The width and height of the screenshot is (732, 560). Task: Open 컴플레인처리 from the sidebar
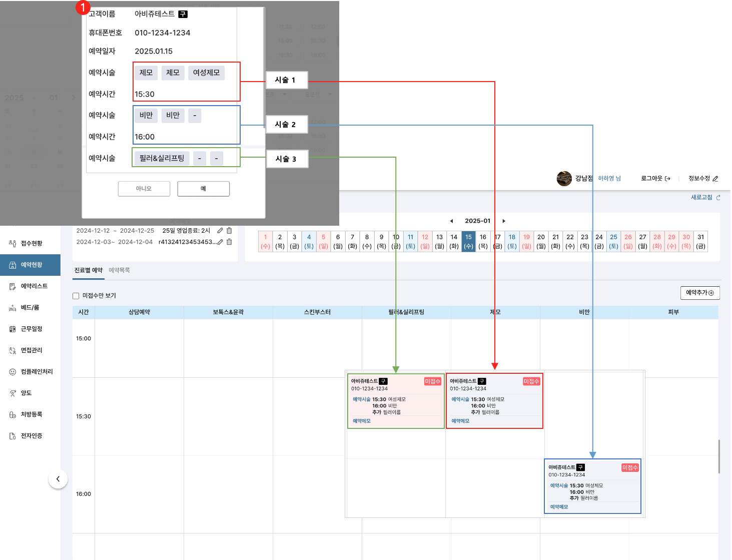[x=30, y=372]
